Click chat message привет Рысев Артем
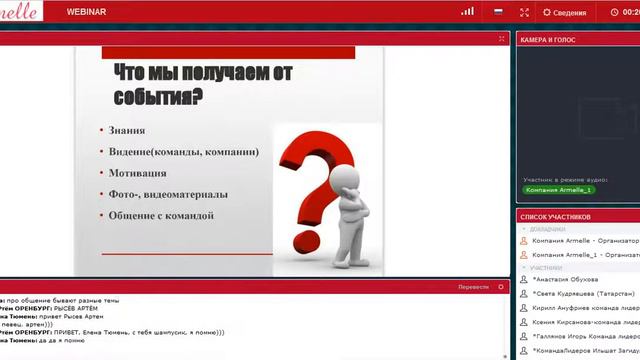This screenshot has width=640, height=360. [71, 316]
